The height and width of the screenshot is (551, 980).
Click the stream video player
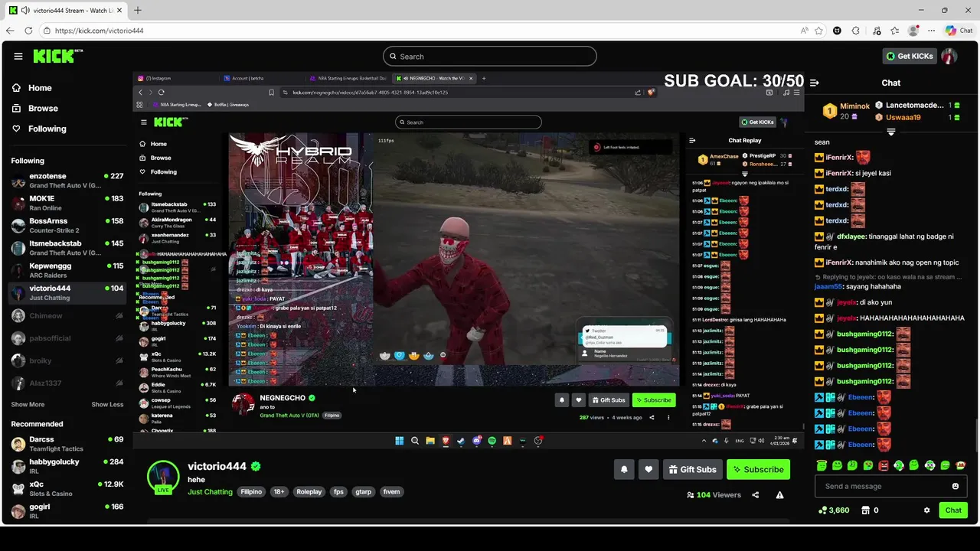(x=469, y=260)
